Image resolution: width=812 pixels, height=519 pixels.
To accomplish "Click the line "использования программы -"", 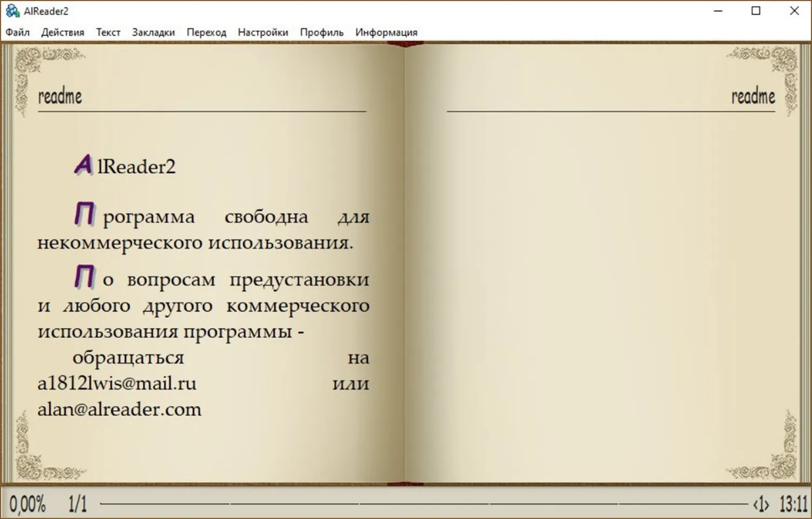I will pos(171,331).
